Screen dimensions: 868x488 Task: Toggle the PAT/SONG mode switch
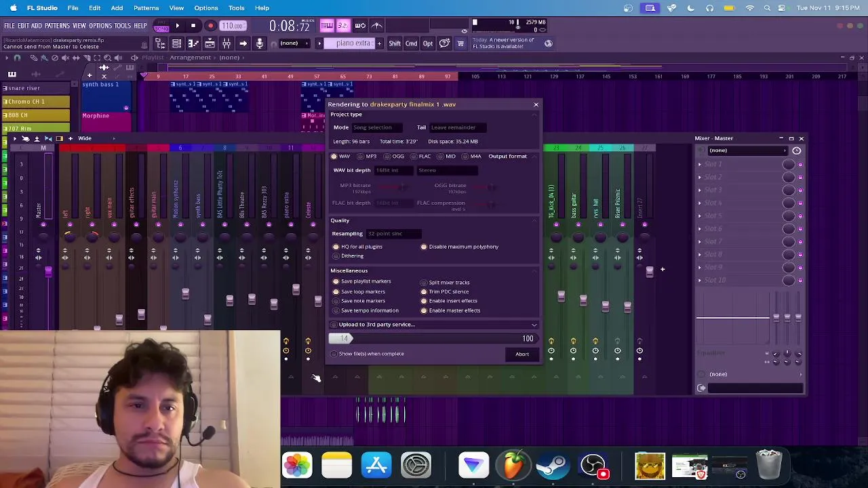(x=161, y=27)
